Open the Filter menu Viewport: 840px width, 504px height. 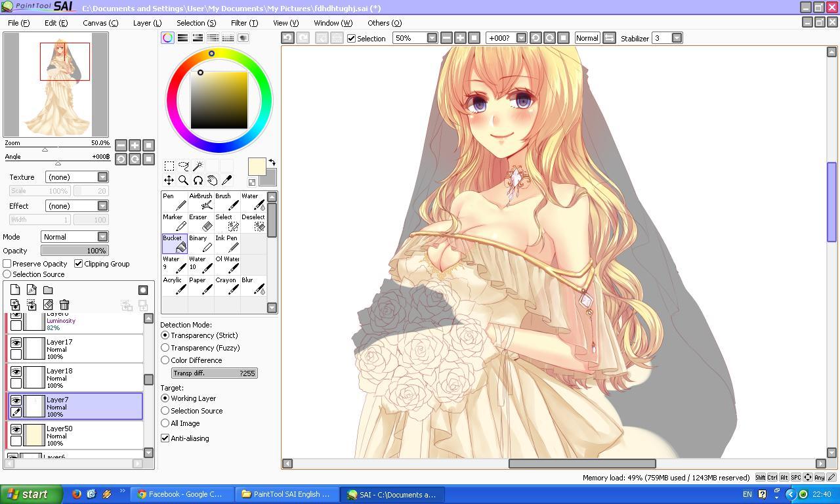pos(244,23)
